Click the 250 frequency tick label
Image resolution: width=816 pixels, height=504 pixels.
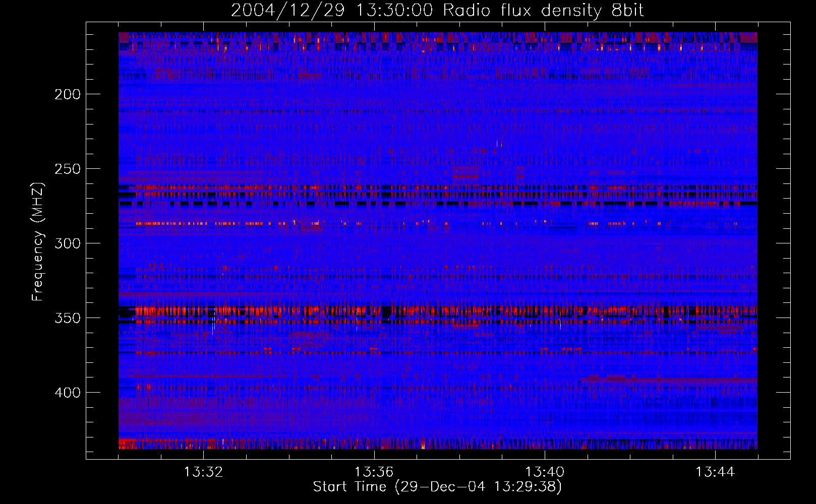[x=68, y=169]
